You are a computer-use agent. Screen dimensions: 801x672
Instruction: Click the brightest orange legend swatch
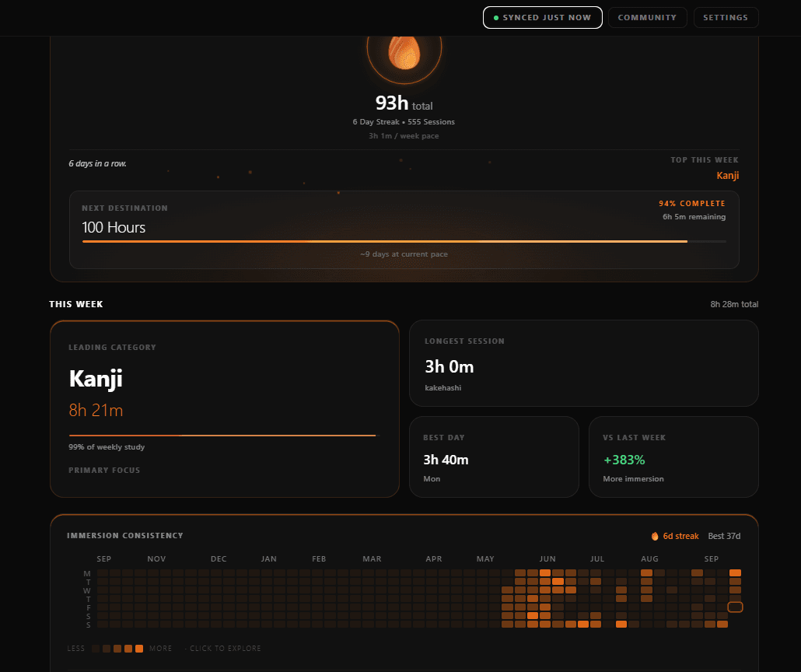(x=139, y=649)
